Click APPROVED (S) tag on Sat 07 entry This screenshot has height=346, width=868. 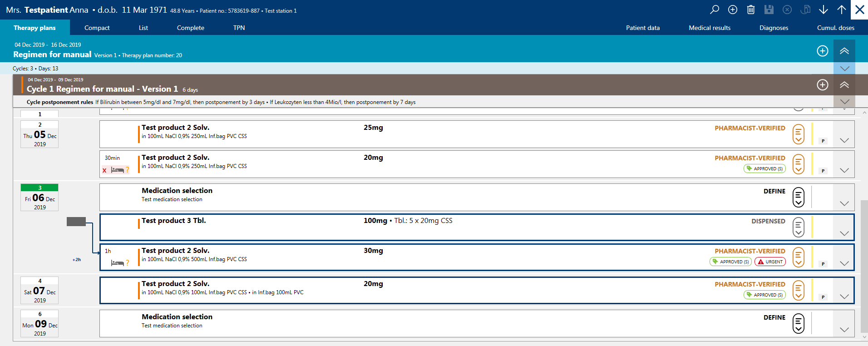[764, 295]
